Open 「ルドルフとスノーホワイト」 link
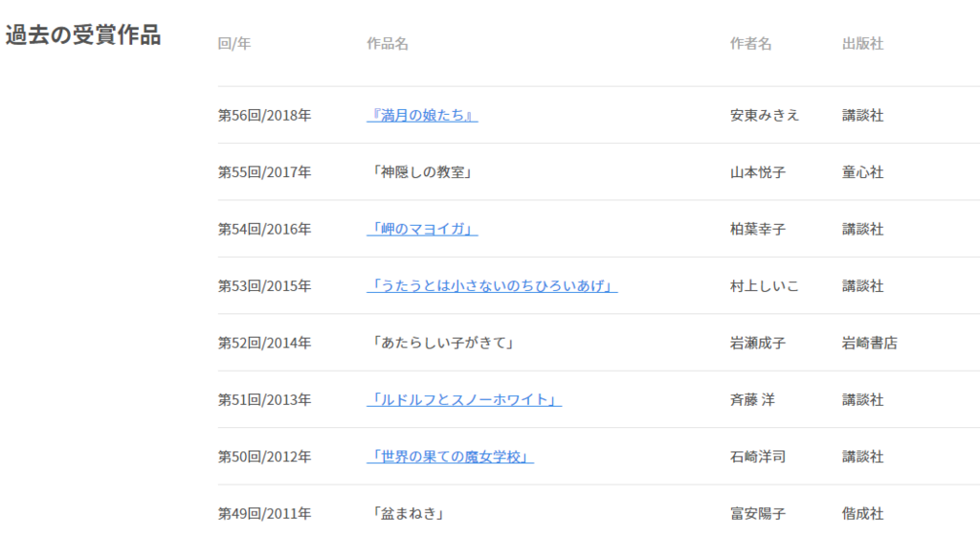The width and height of the screenshot is (980, 541). [464, 399]
